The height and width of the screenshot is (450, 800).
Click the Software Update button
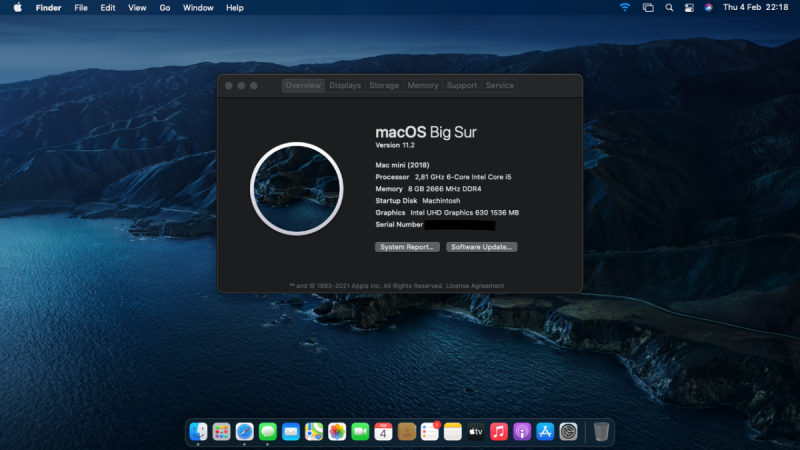click(x=481, y=246)
